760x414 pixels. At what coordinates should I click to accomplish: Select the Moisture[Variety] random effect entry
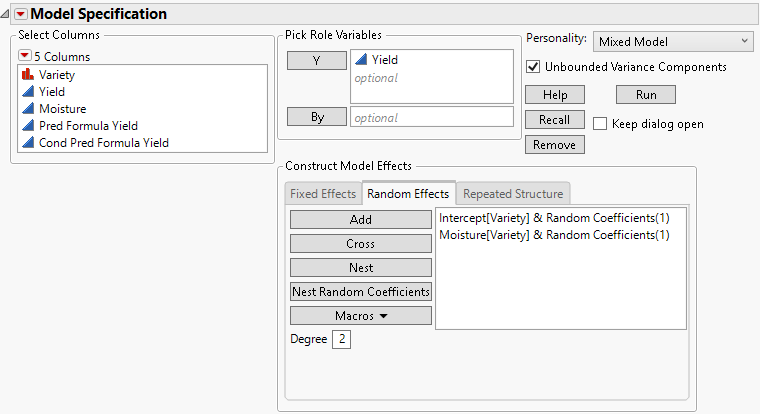(x=554, y=235)
